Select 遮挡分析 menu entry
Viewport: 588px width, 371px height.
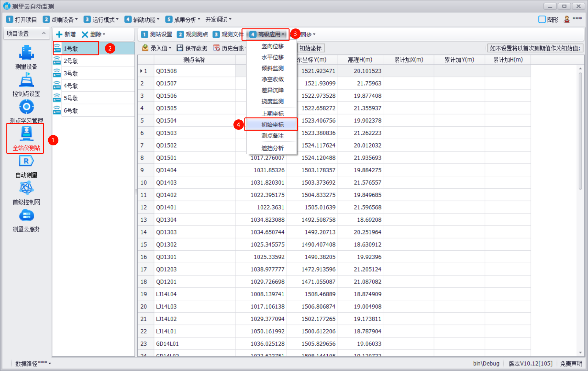click(272, 148)
